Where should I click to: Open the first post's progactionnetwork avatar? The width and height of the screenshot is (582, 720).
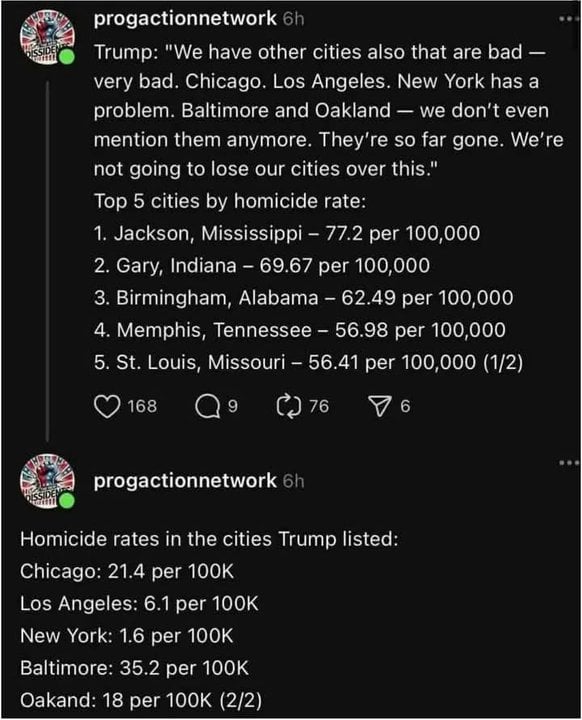(46, 38)
